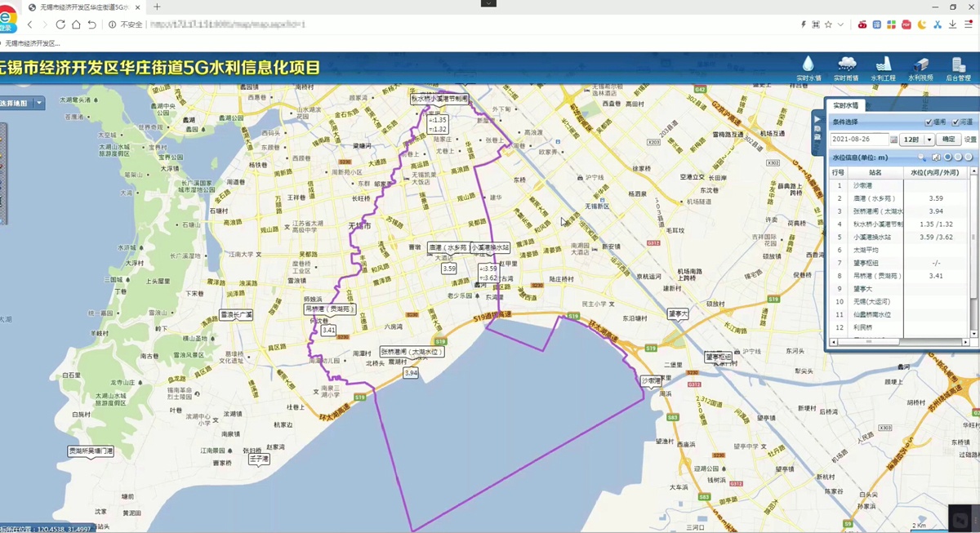Open the 实时水情 water level module
Image resolution: width=980 pixels, height=533 pixels.
pyautogui.click(x=808, y=68)
